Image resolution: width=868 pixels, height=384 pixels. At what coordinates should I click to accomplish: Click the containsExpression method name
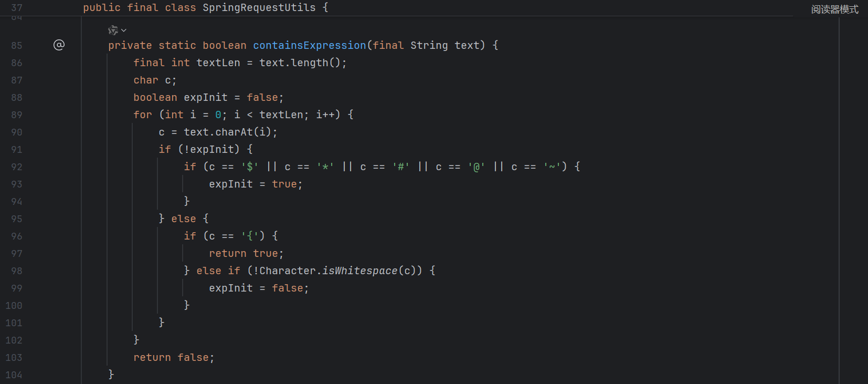(309, 46)
